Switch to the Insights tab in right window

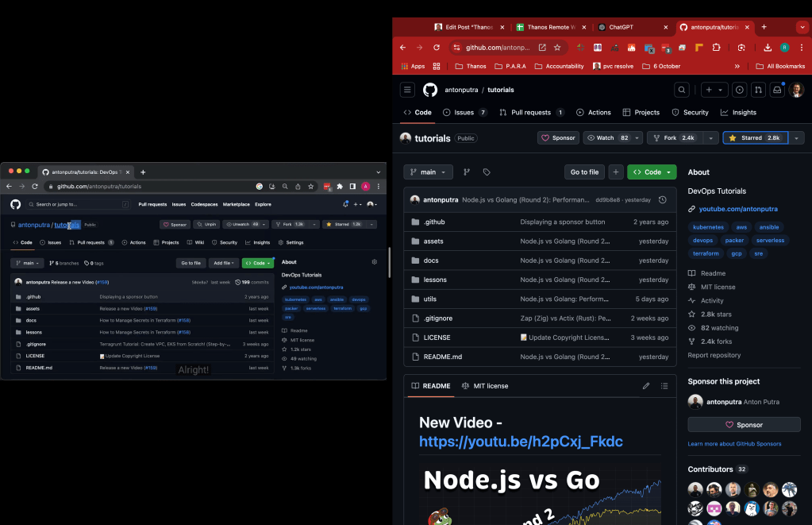click(738, 113)
